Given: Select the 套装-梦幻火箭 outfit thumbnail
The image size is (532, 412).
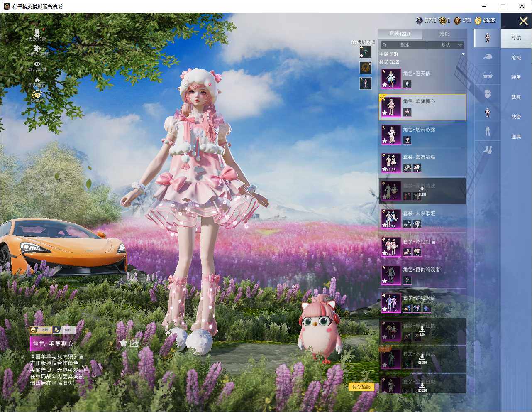Looking at the screenshot, I should tap(391, 303).
